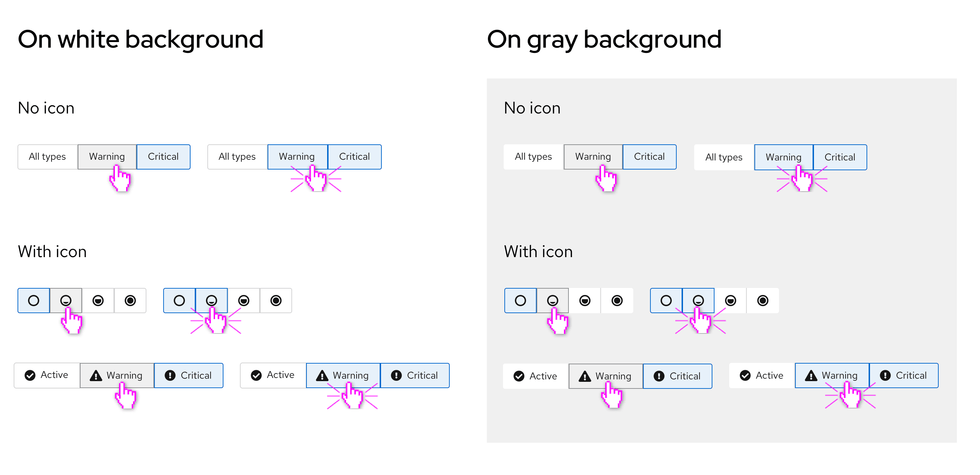The image size is (980, 475).
Task: Toggle icon-less All types in white-background hovered group
Action: (47, 157)
